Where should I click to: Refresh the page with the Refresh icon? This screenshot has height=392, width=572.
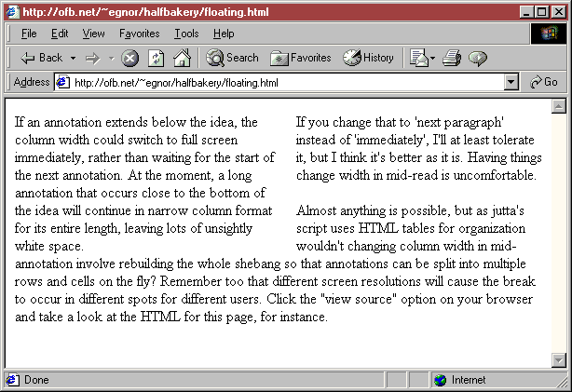tap(156, 58)
